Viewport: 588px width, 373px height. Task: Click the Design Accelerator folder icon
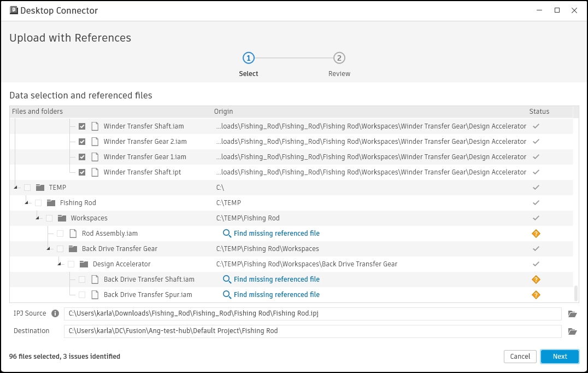(x=84, y=264)
